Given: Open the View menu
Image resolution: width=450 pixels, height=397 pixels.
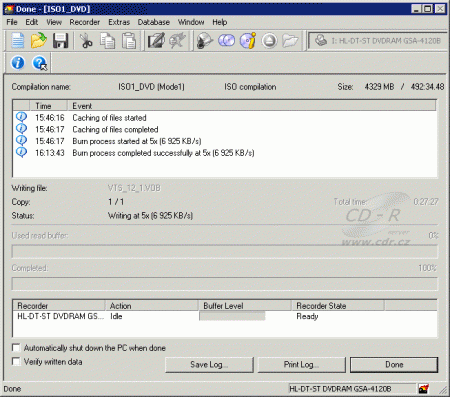Looking at the screenshot, I should [54, 22].
